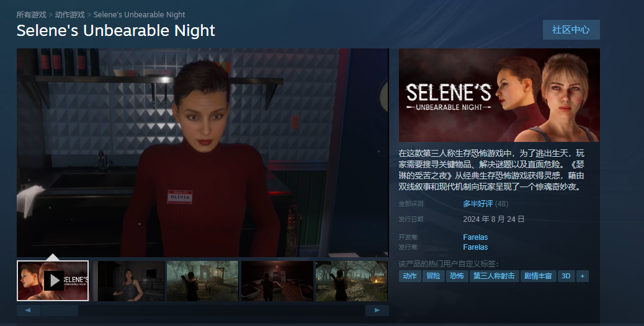This screenshot has height=326, width=644.
Task: Select the 第三人称射击 tag
Action: click(x=494, y=276)
